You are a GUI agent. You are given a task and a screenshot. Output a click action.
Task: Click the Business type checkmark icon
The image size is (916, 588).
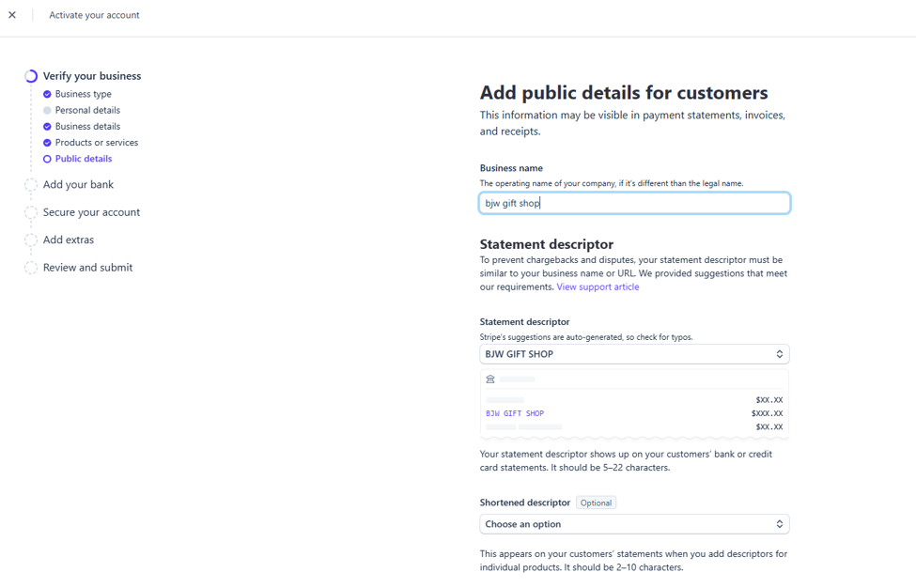point(47,94)
